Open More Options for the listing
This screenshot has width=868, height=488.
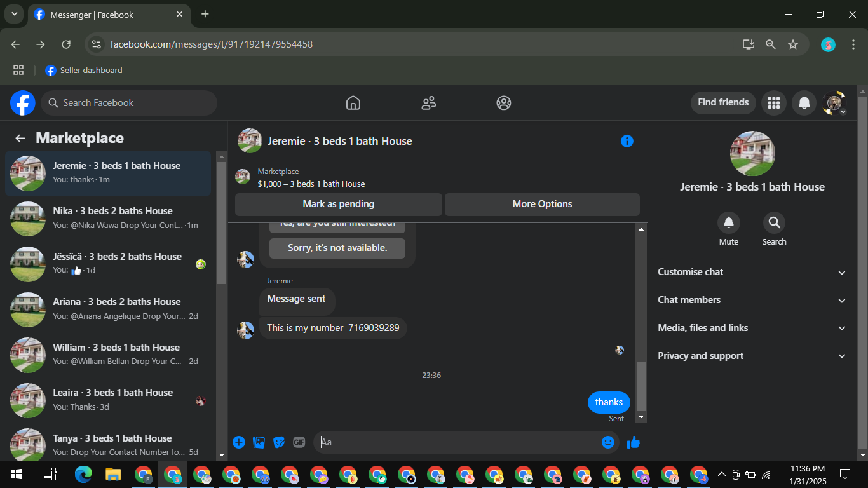[x=542, y=204]
